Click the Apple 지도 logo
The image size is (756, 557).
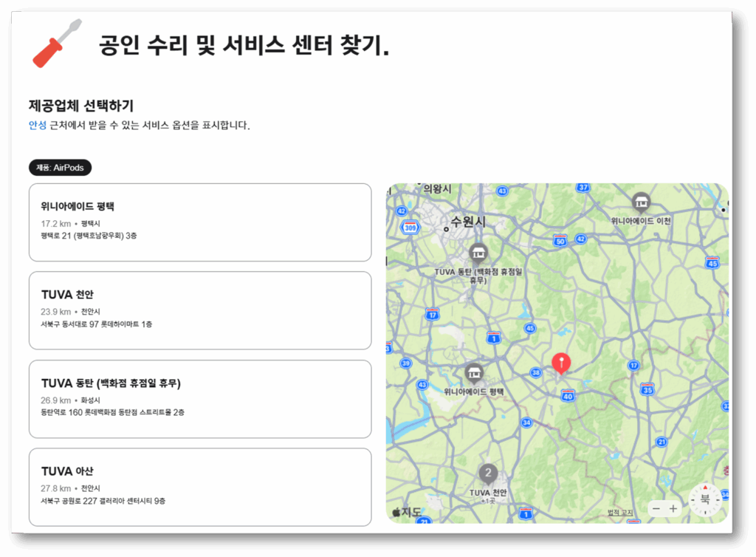(x=406, y=511)
